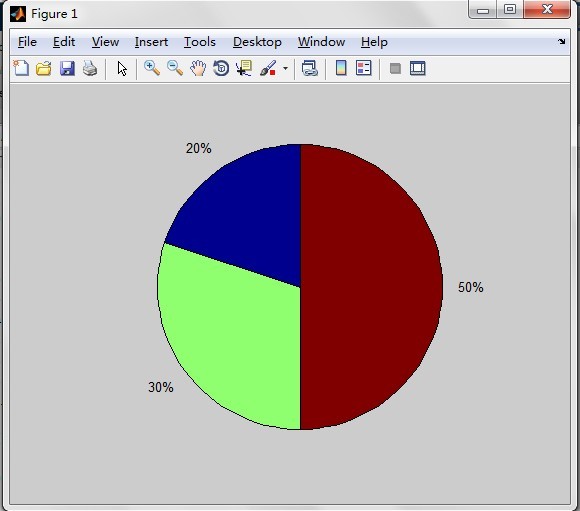Toggle the Data Cursor tool

tap(244, 68)
